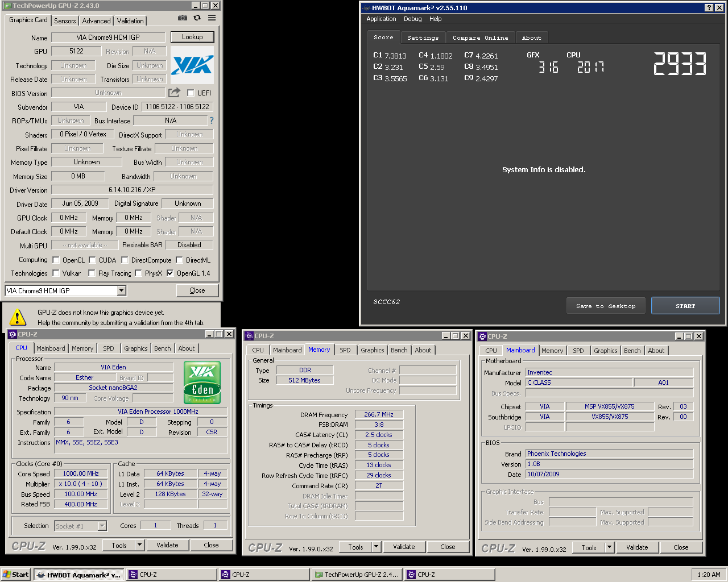Open Bench tab in CPU-Z Memory window
Image resolution: width=728 pixels, height=582 pixels.
tap(399, 350)
